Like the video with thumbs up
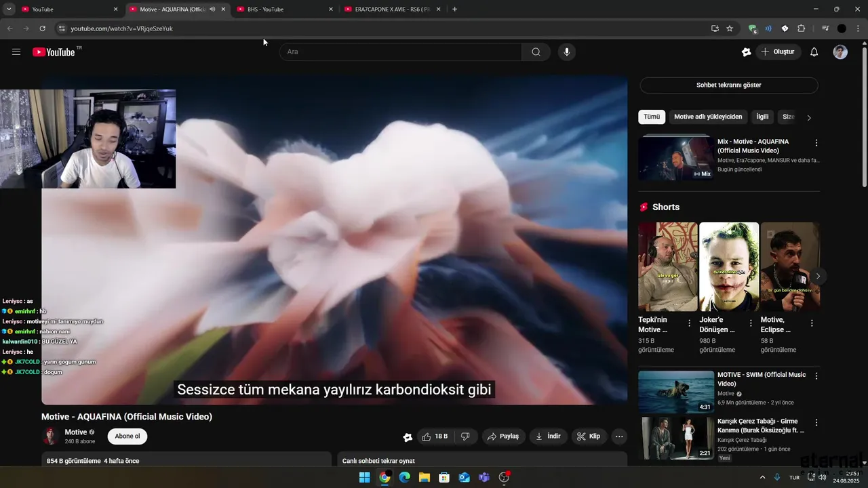This screenshot has width=868, height=488. click(x=435, y=436)
